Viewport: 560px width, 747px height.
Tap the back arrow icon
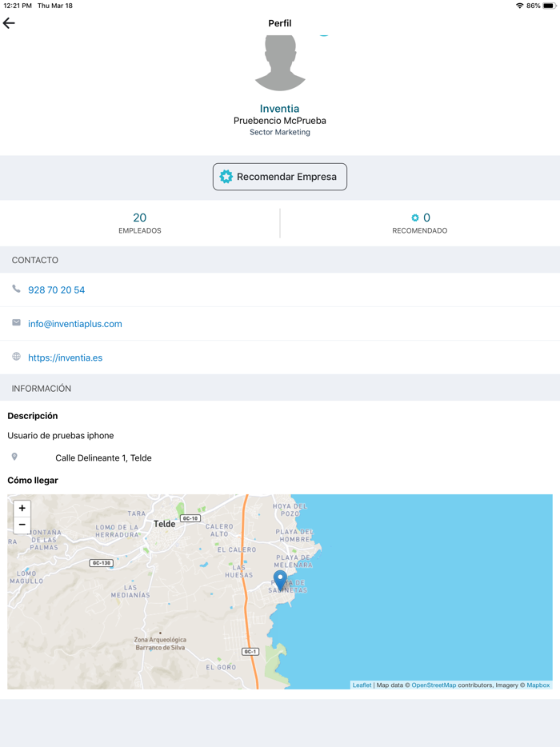(9, 23)
